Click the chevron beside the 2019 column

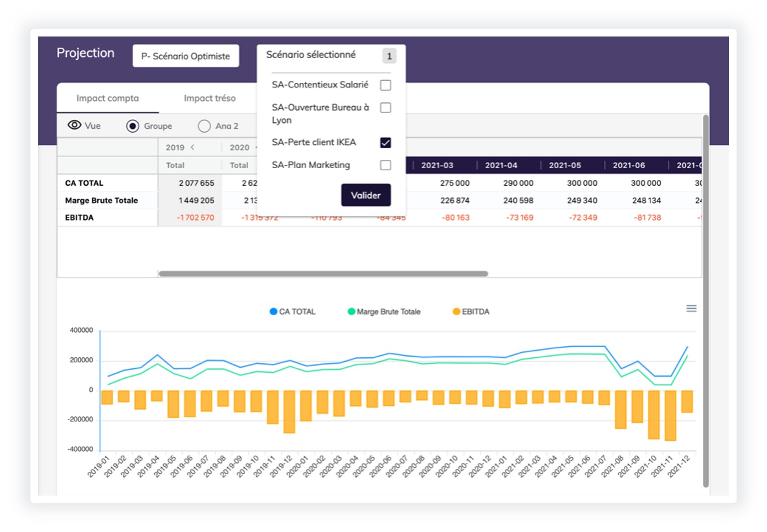click(192, 147)
